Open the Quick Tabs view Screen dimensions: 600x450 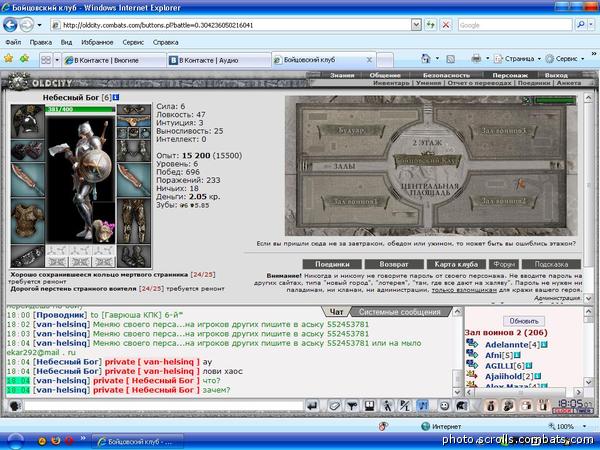tap(46, 60)
